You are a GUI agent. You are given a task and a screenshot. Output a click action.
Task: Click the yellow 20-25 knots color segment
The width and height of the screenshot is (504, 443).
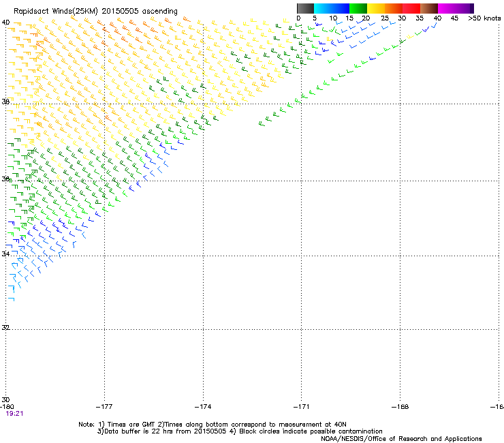click(x=376, y=8)
